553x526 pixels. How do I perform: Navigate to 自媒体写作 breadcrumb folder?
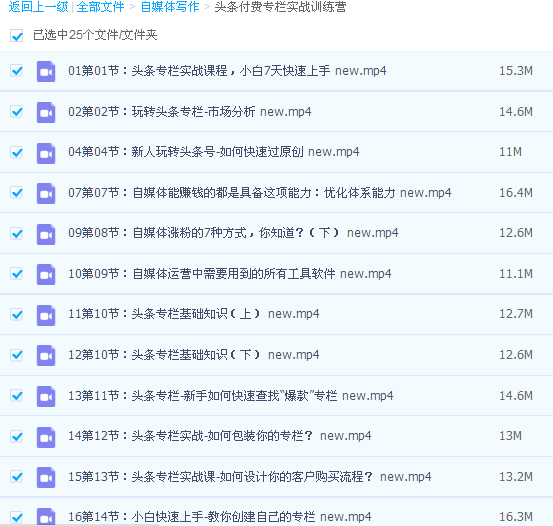coord(170,7)
